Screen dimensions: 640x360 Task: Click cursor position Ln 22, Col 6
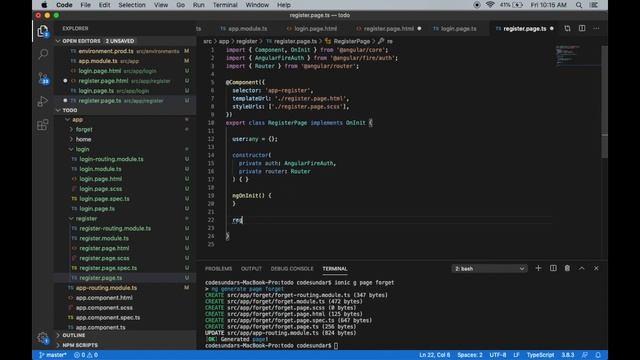[x=434, y=355]
